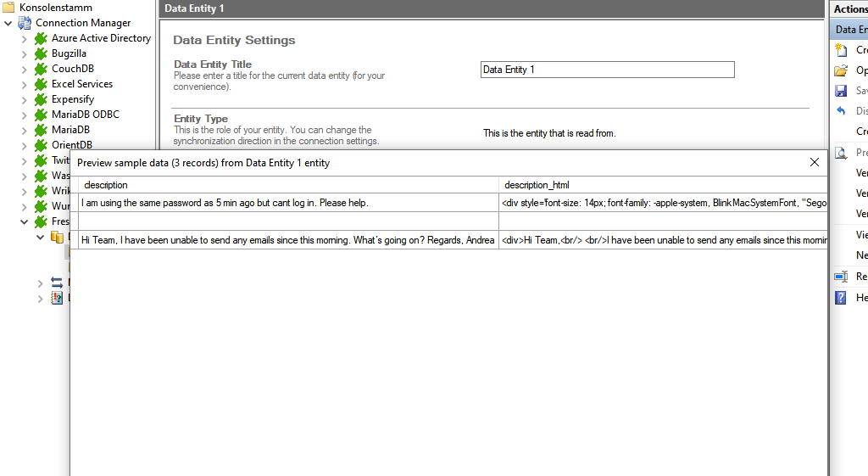Select the Expensify connection icon

41,99
